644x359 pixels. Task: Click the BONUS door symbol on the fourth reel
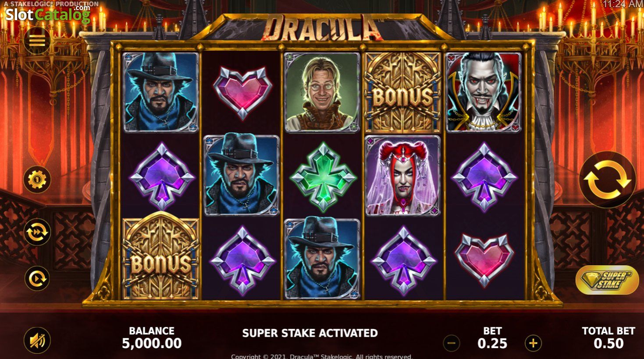click(403, 92)
